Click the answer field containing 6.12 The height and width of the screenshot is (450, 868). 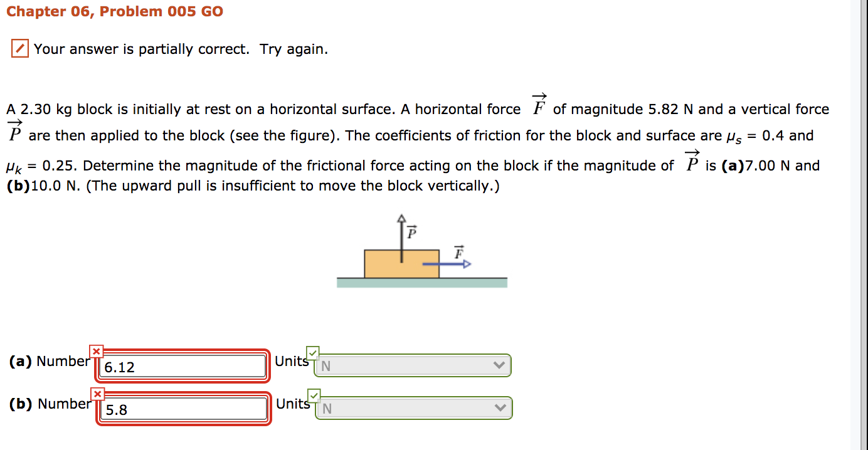pyautogui.click(x=182, y=367)
